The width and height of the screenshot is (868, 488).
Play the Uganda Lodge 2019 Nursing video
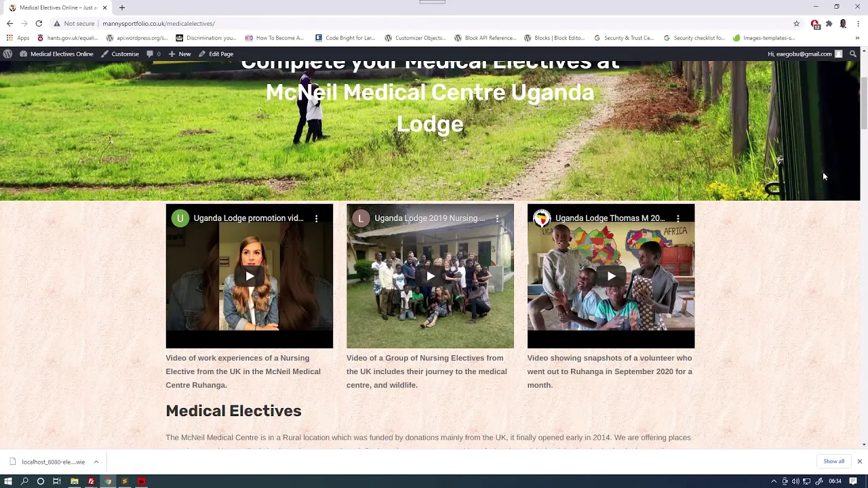[430, 276]
